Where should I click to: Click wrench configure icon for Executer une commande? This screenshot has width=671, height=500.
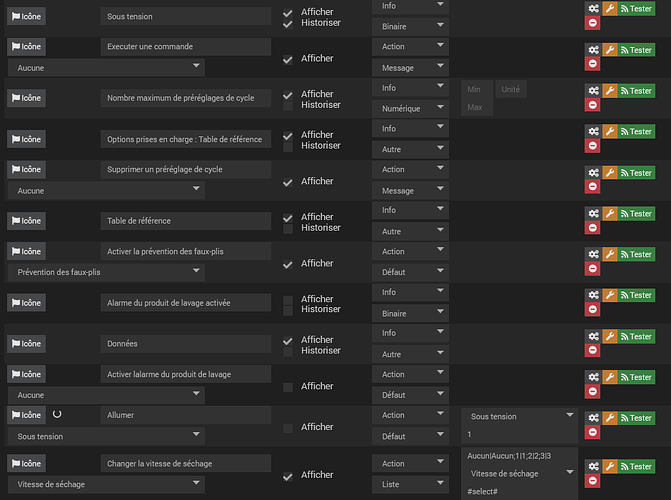tap(608, 47)
